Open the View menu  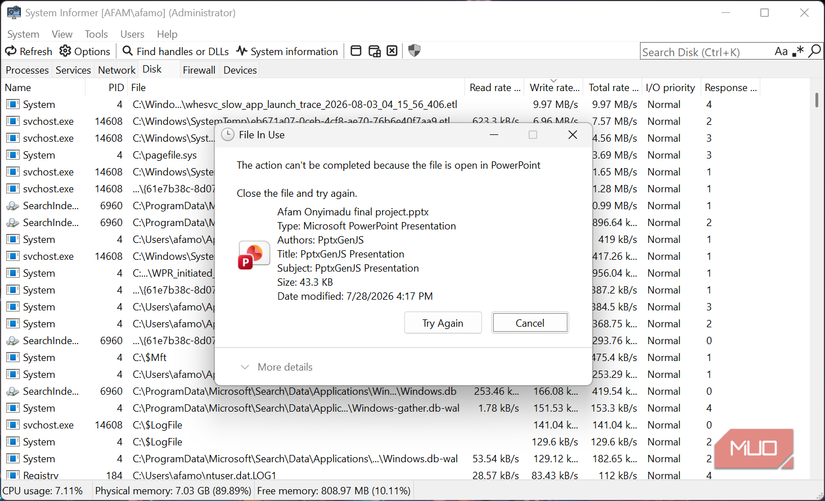(62, 34)
